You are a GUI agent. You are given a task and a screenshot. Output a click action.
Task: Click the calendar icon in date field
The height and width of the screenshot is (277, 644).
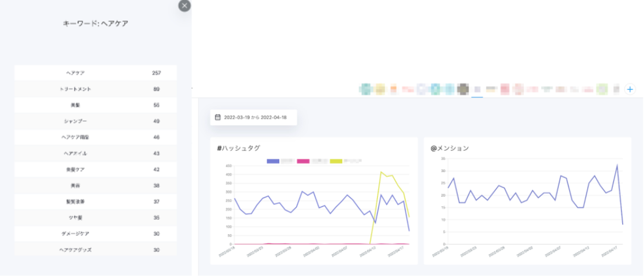pyautogui.click(x=218, y=117)
